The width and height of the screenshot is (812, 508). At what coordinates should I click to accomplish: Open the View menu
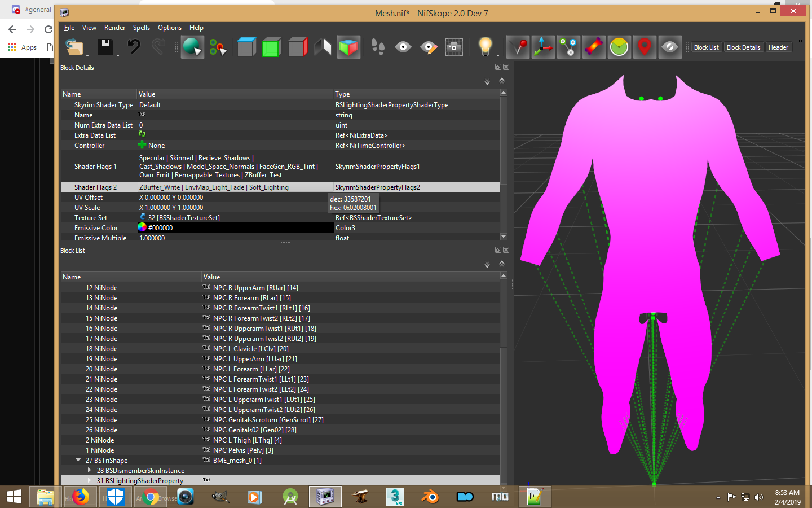(x=89, y=28)
